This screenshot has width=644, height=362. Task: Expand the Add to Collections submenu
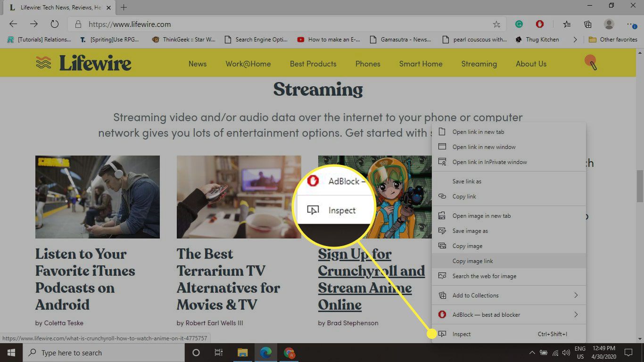tap(509, 296)
